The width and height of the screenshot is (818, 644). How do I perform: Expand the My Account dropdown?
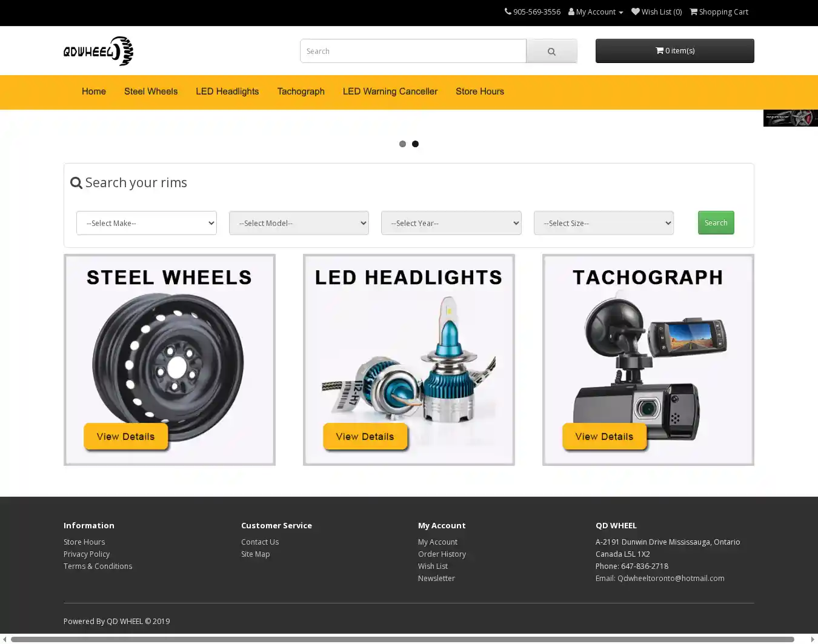[x=596, y=12]
